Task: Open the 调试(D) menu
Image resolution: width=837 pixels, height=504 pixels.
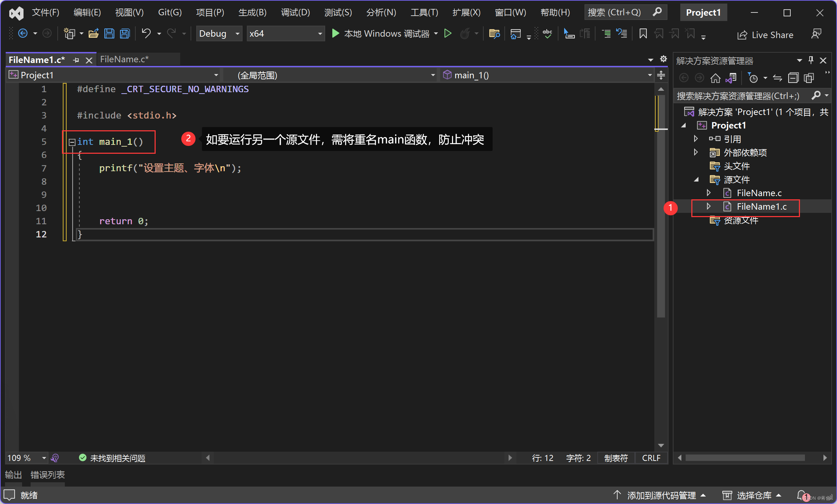Action: click(295, 12)
